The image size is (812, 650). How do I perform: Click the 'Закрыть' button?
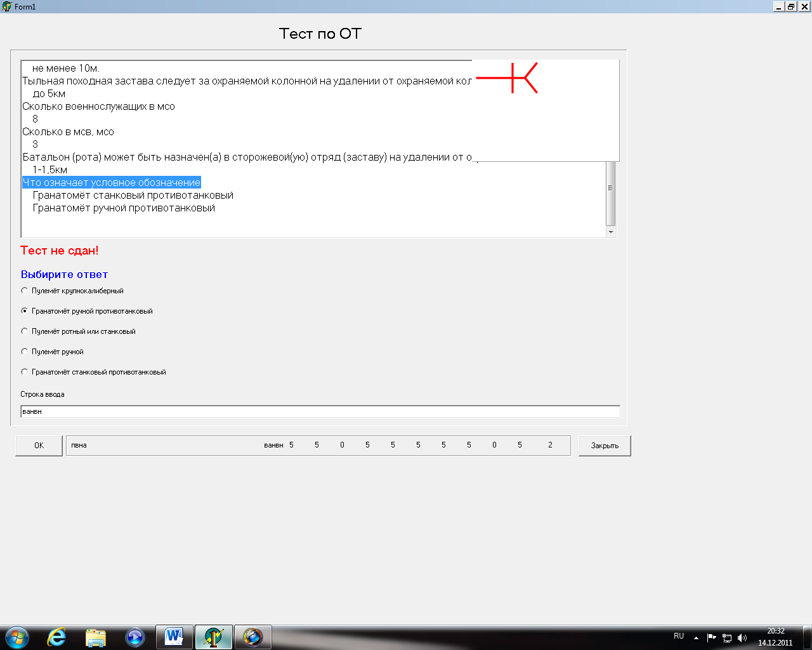pos(605,446)
